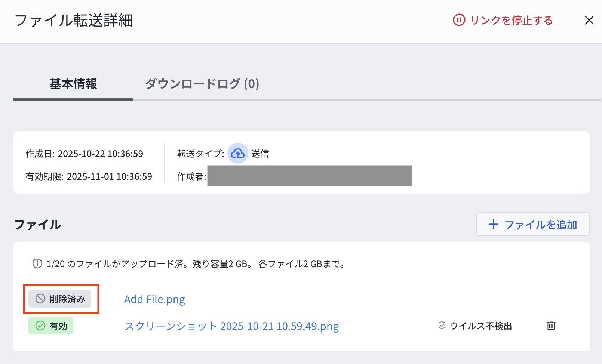The height and width of the screenshot is (364, 602).
Task: Delete the スクリーンショット file with trash icon
Action: click(551, 326)
